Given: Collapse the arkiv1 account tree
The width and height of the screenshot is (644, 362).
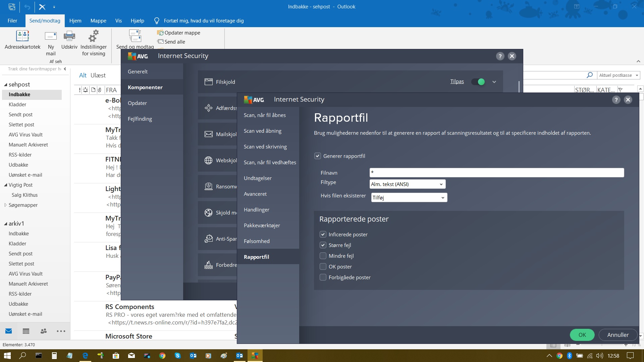Looking at the screenshot, I should (5, 224).
